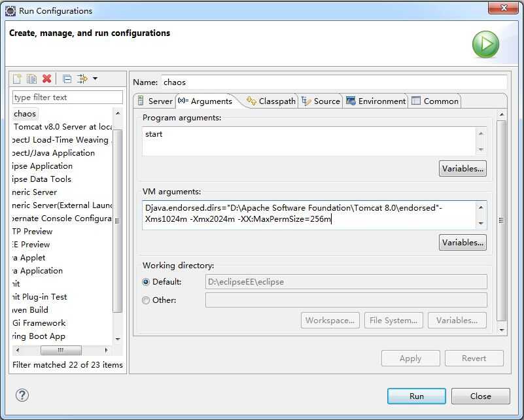
Task: Click the Other working directory input field
Action: (x=346, y=300)
